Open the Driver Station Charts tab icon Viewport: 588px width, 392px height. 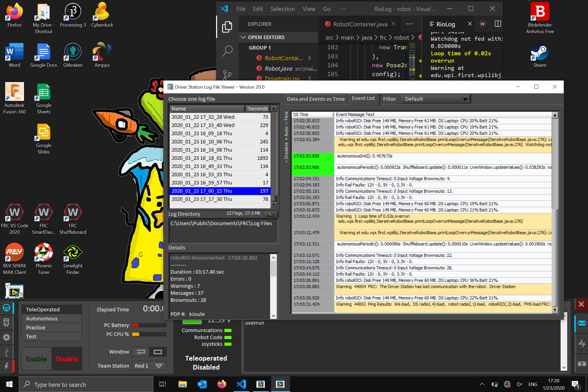coord(581,343)
